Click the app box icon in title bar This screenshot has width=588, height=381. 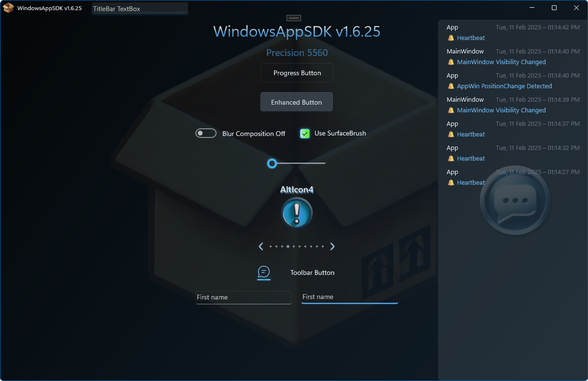click(8, 8)
